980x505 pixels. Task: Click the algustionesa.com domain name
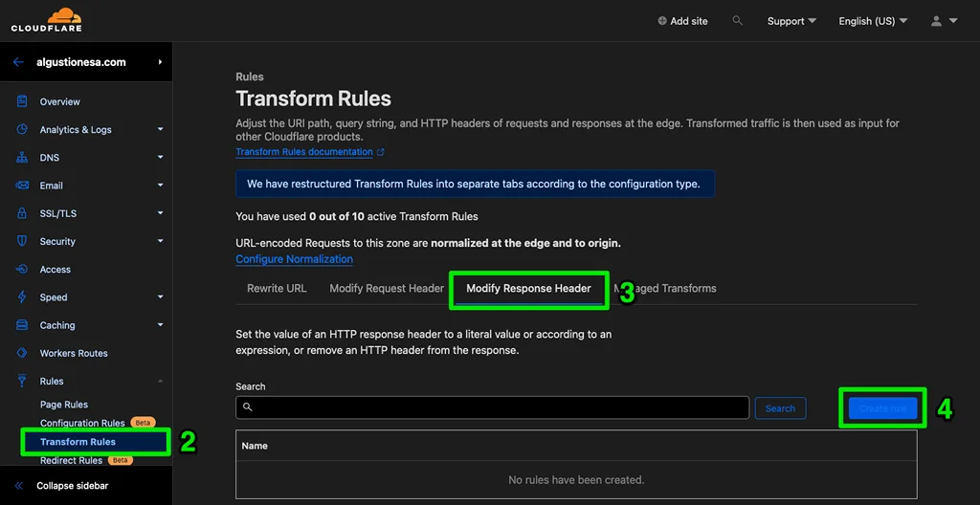pyautogui.click(x=81, y=62)
